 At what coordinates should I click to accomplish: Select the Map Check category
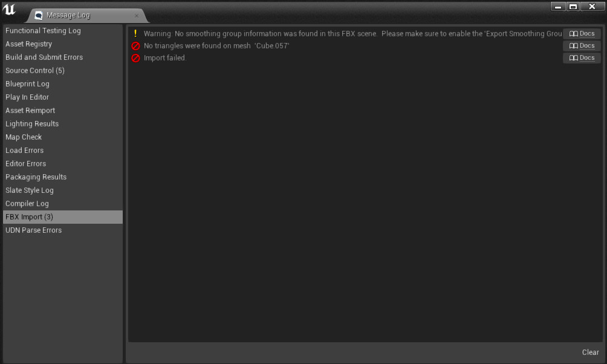tap(63, 137)
